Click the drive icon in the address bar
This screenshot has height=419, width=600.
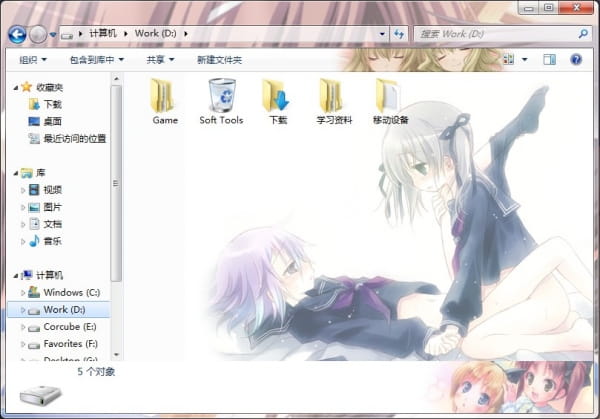67,35
